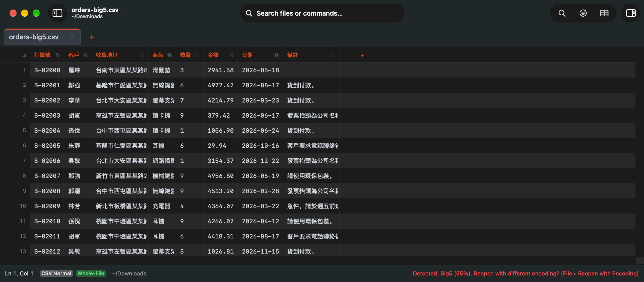Click the scrollbar corner box
Image resolution: width=644 pixels, height=282 pixels.
pyautogui.click(x=639, y=260)
